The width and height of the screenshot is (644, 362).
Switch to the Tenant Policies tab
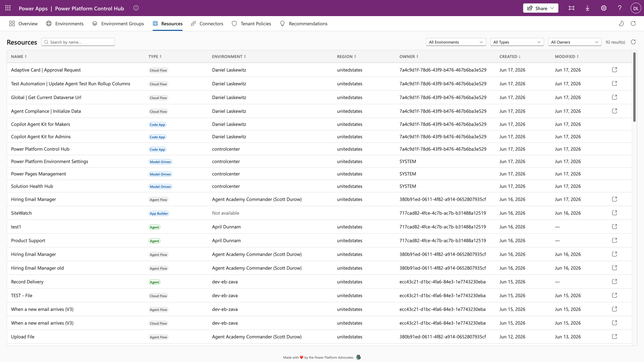(x=251, y=23)
